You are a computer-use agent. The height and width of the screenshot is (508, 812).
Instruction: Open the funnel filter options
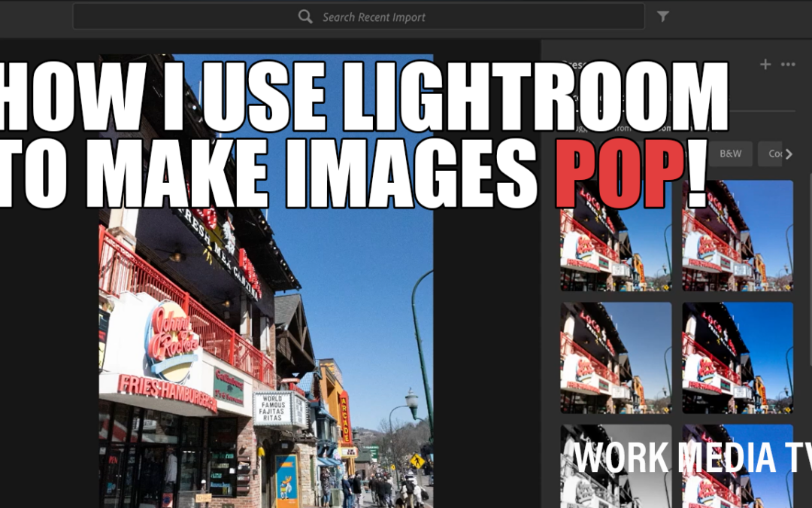(x=663, y=17)
